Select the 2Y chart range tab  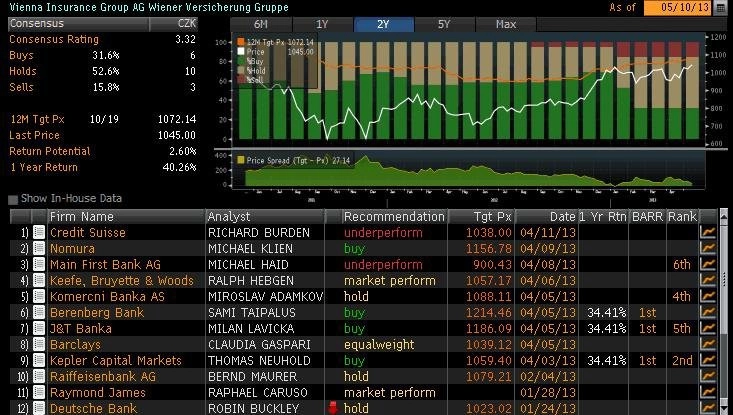pyautogui.click(x=383, y=24)
